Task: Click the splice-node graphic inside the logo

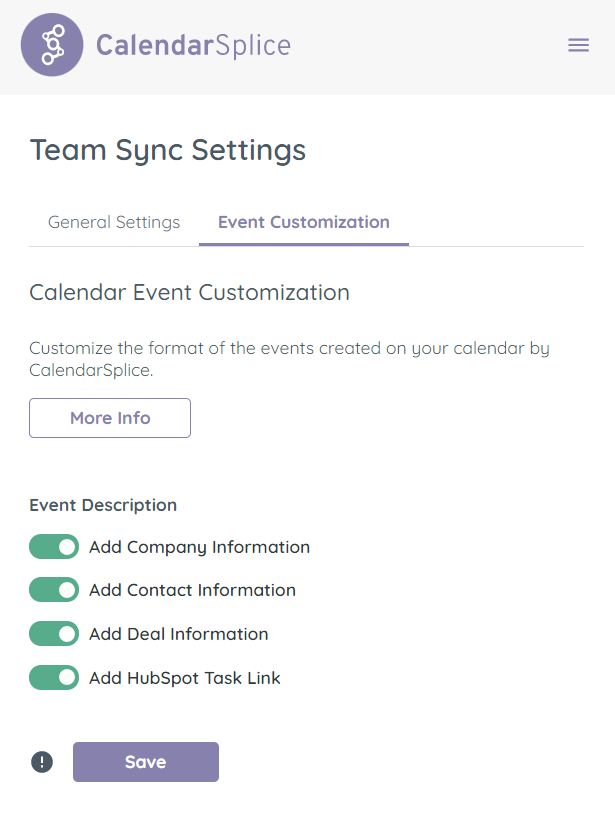Action: pos(51,44)
